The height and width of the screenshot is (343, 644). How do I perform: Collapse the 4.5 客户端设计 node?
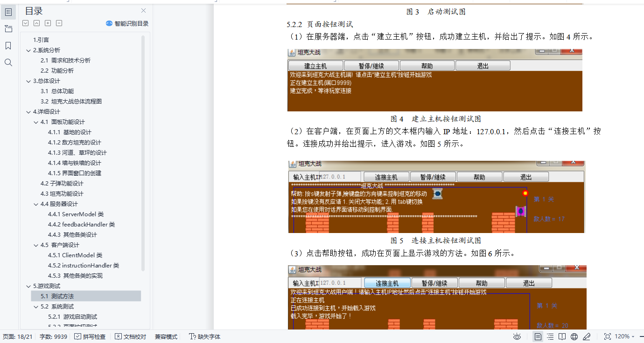tap(36, 245)
